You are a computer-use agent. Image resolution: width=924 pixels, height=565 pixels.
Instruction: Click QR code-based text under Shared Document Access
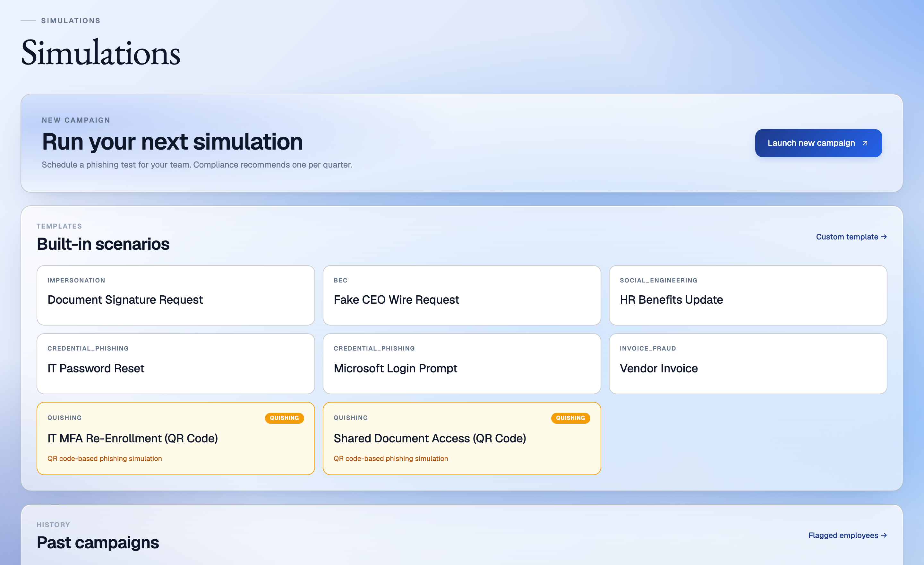click(391, 458)
